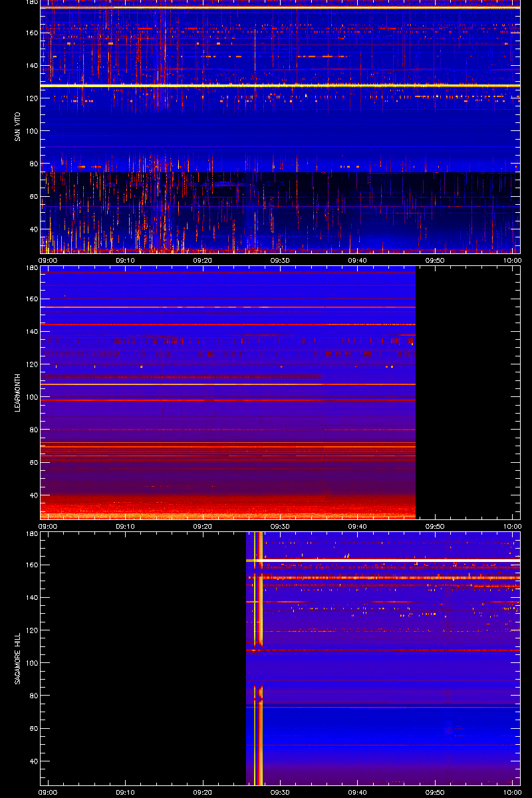Click the 40 frequency tick on San Vito axis
This screenshot has width=532, height=798.
[x=33, y=229]
